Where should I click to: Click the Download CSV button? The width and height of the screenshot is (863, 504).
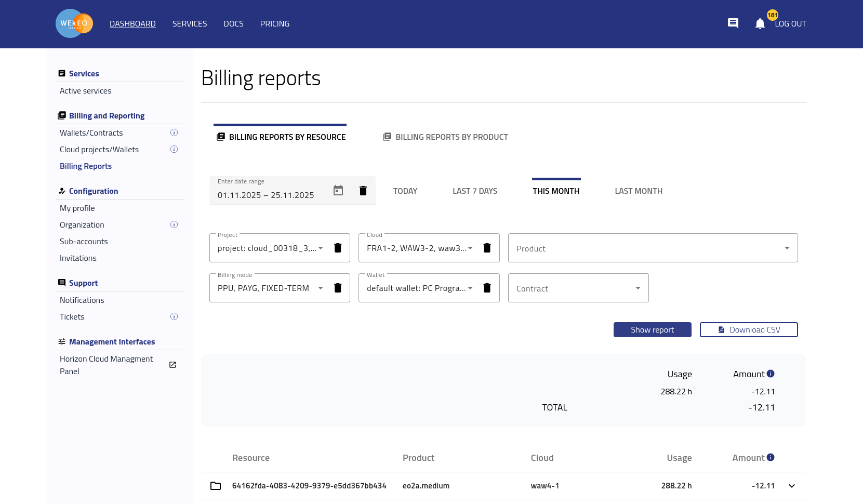[x=748, y=330]
